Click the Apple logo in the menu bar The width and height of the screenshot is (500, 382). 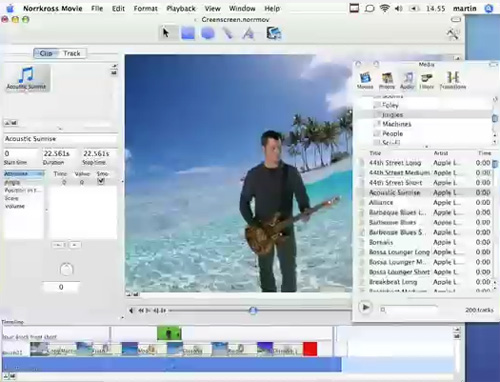click(10, 8)
